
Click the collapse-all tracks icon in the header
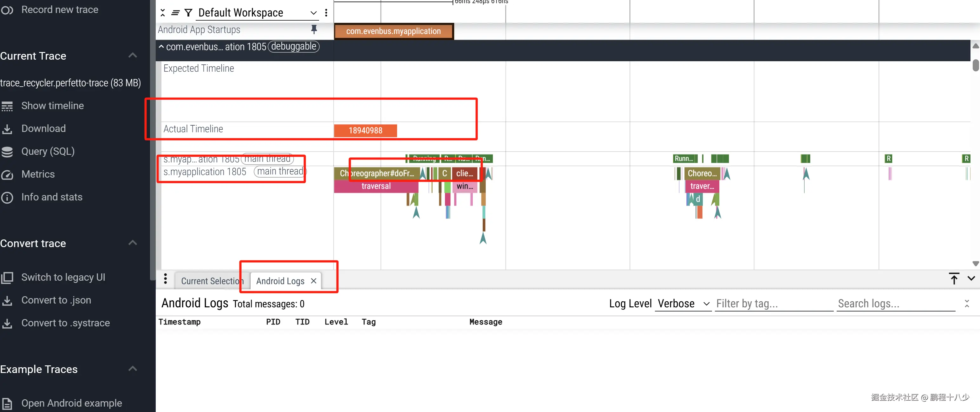[x=163, y=13]
